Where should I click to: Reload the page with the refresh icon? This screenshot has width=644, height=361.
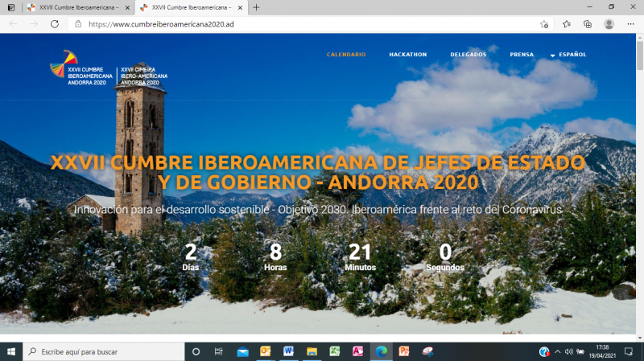pos(55,24)
